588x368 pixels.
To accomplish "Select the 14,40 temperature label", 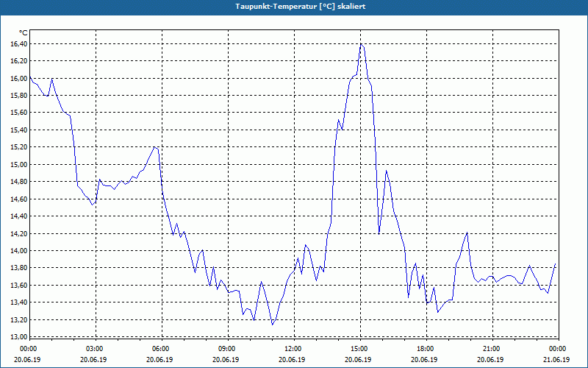I will 18,216.
